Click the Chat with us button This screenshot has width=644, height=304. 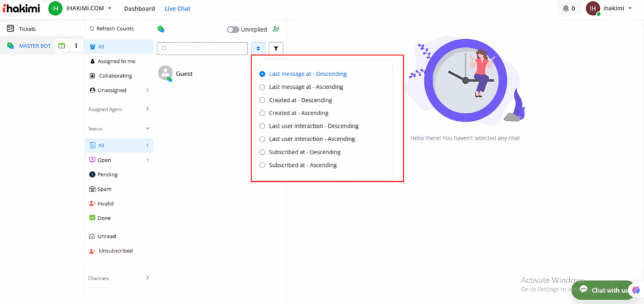click(x=603, y=290)
